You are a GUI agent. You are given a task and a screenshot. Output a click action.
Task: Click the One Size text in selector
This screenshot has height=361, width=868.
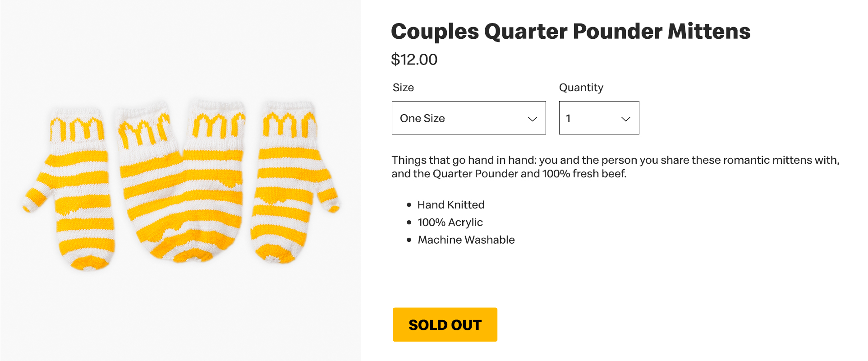click(422, 118)
